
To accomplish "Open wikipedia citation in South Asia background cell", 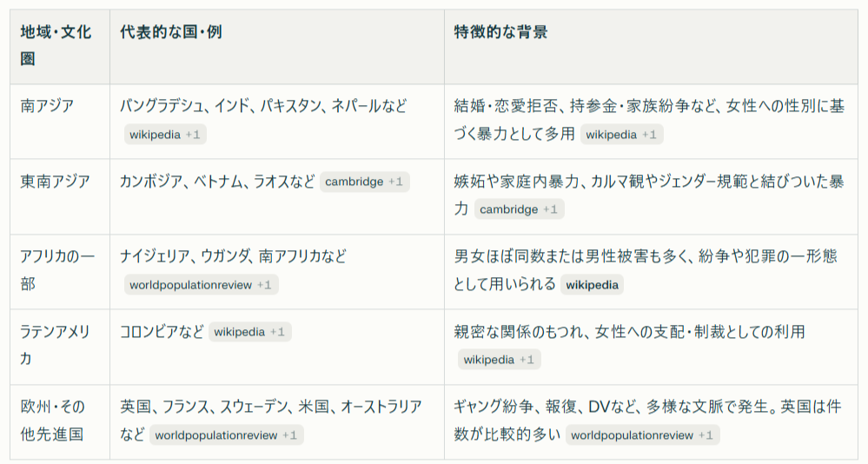I will point(621,135).
